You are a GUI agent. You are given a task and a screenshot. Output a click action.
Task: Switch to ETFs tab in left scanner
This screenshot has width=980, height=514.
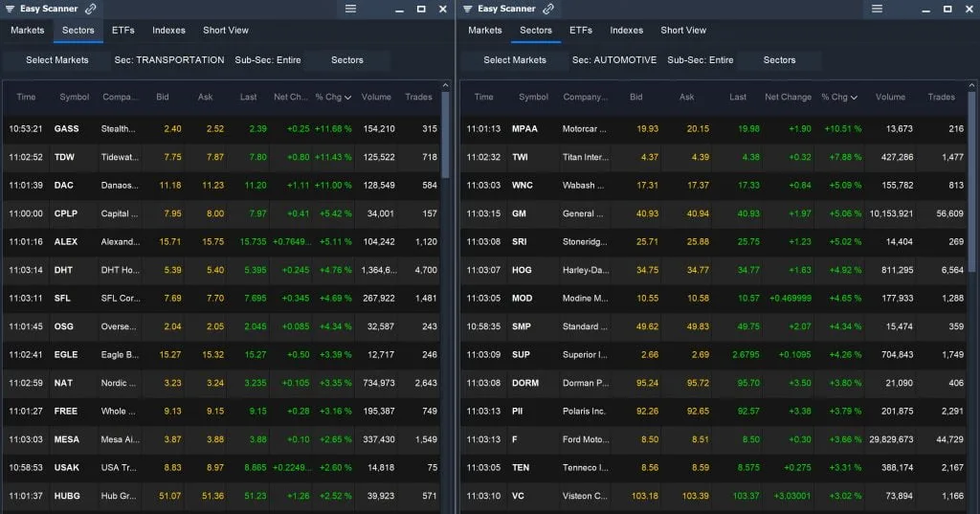pos(123,30)
